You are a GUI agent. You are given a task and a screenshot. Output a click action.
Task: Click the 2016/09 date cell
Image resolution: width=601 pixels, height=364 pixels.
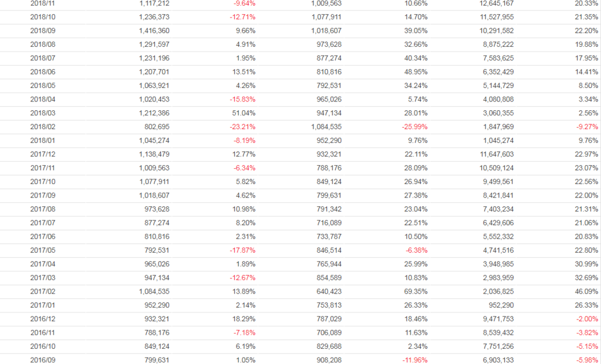pyautogui.click(x=42, y=360)
